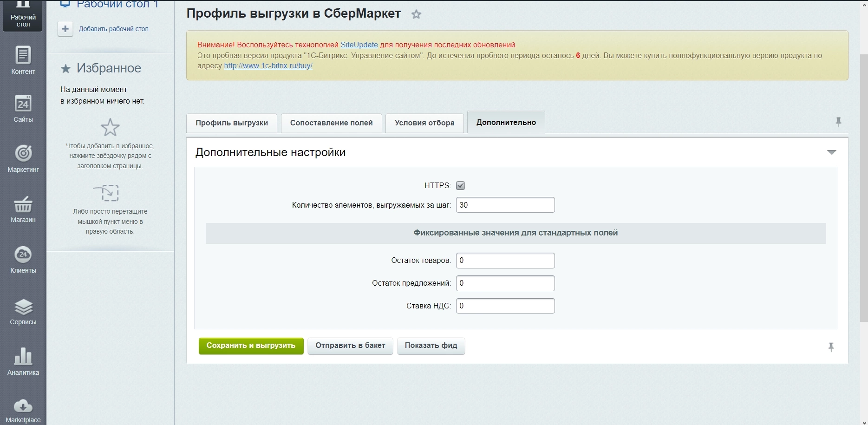This screenshot has width=868, height=425.
Task: Pin the tabs panel with pin icon
Action: (x=838, y=122)
